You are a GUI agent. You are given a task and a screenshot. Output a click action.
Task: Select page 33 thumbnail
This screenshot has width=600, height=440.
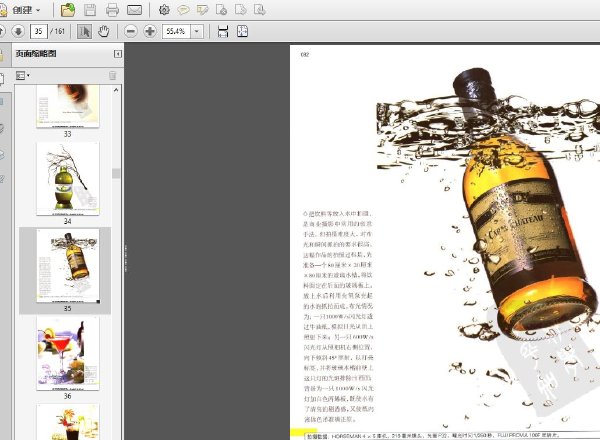coord(68,106)
